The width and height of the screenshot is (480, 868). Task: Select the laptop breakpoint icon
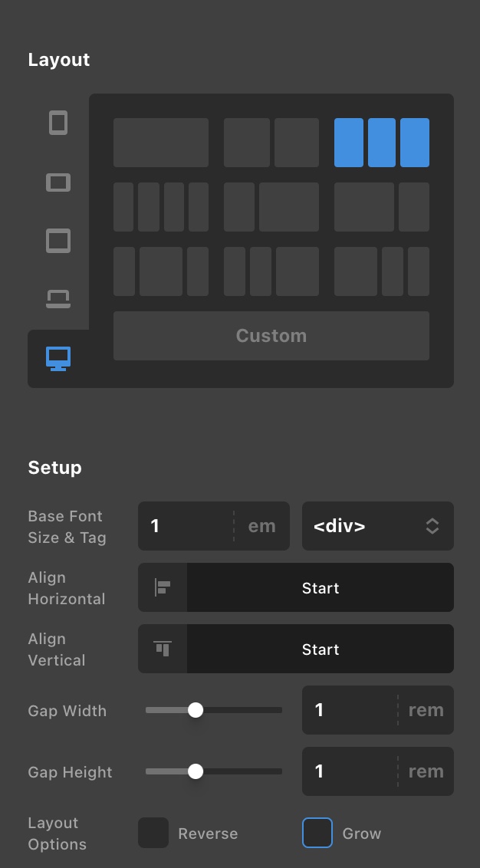pos(58,299)
